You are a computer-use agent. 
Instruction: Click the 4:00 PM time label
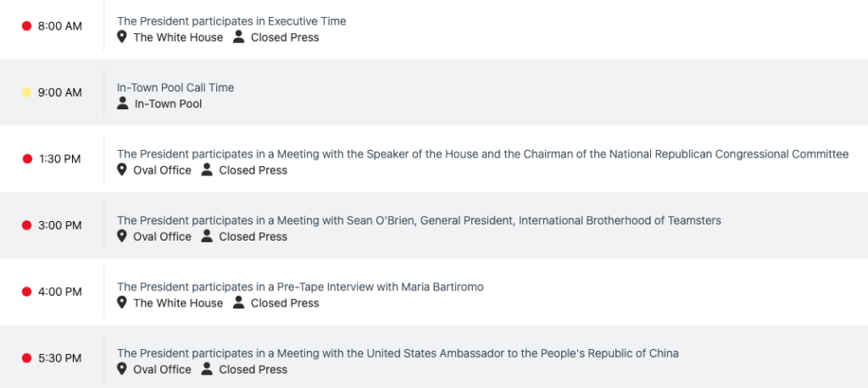[x=60, y=291]
